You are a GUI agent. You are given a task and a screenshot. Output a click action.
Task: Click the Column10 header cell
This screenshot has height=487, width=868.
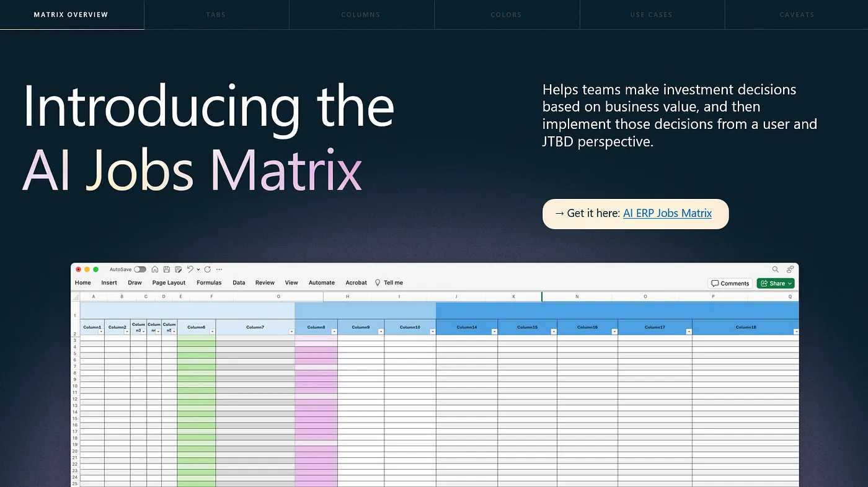410,327
